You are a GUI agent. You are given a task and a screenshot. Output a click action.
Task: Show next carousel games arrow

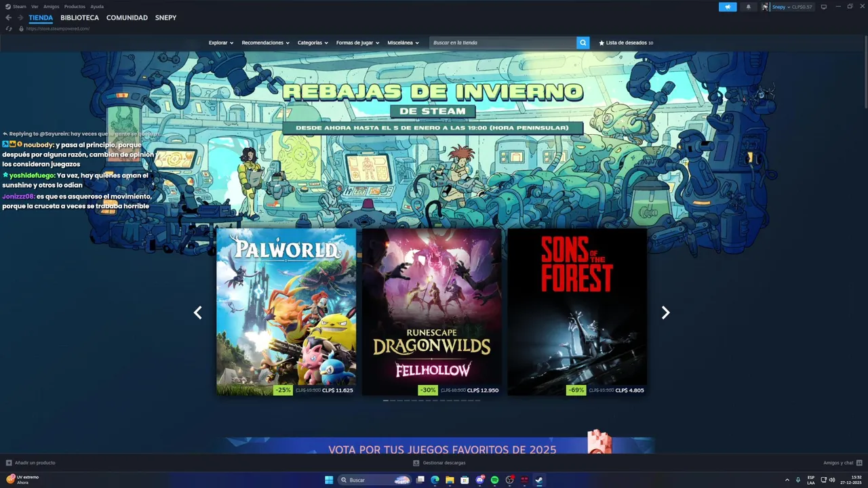665,312
